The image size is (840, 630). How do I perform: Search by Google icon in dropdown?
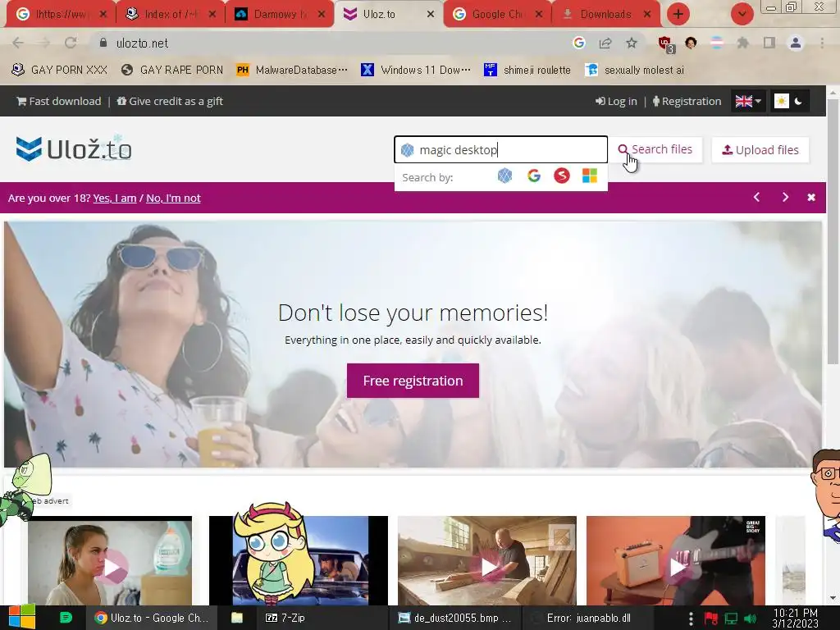coord(533,176)
